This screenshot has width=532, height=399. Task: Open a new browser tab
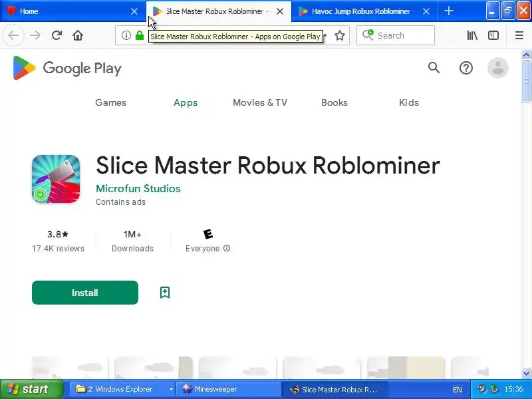(x=448, y=11)
